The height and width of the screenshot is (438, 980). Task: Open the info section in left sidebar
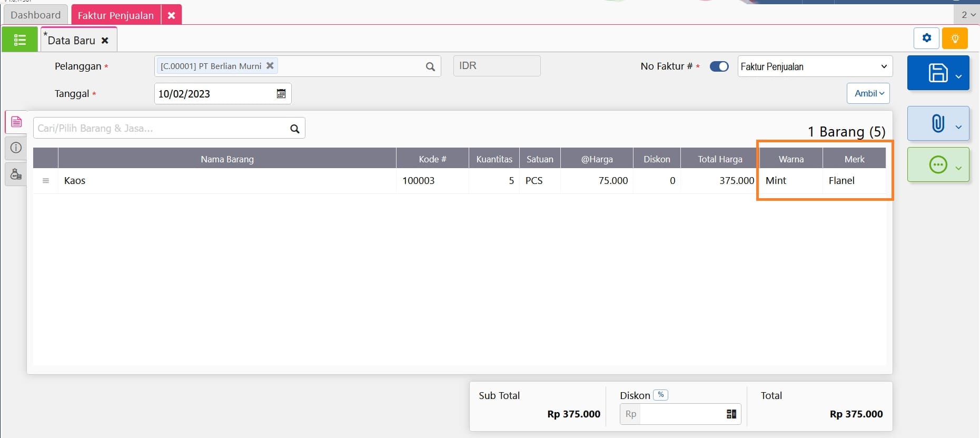pyautogui.click(x=16, y=148)
